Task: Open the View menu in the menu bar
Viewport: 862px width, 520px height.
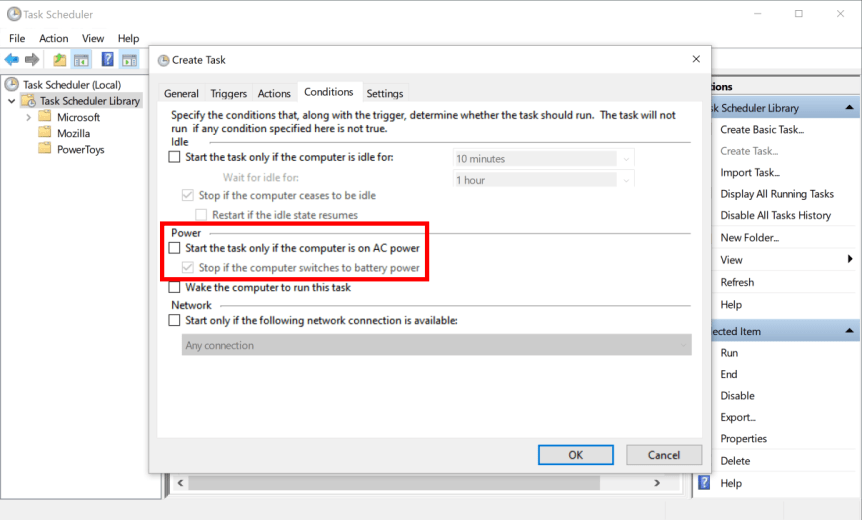Action: [93, 38]
